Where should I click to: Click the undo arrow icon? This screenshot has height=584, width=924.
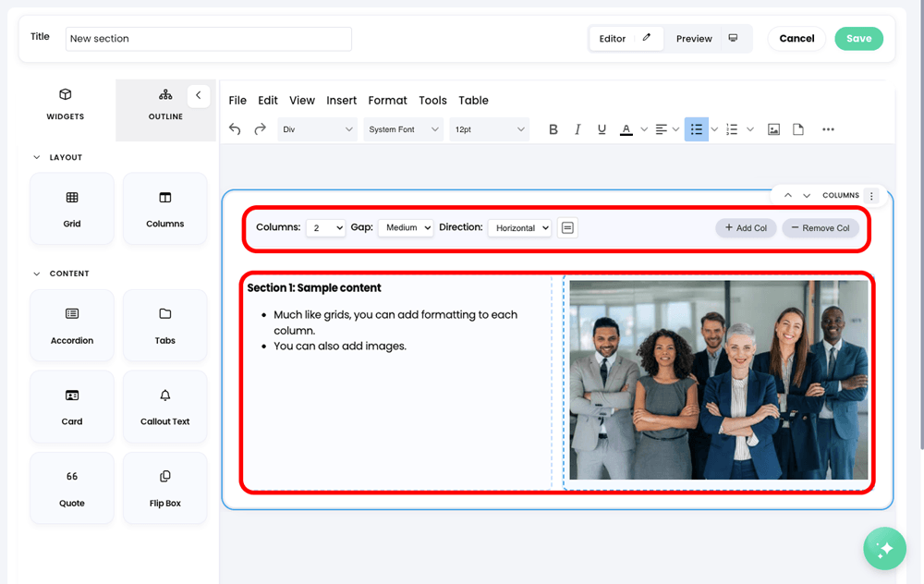tap(235, 129)
